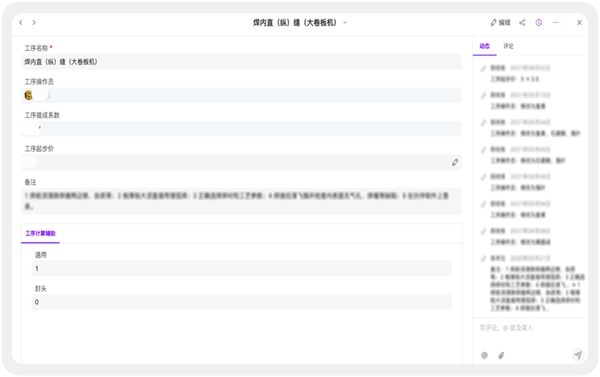Open the share icon

(522, 23)
